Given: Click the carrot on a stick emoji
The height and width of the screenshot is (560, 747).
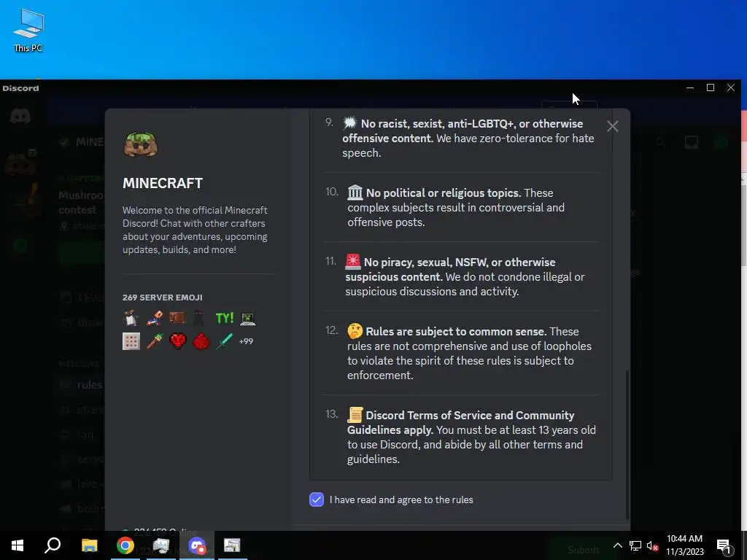Looking at the screenshot, I should tap(155, 341).
